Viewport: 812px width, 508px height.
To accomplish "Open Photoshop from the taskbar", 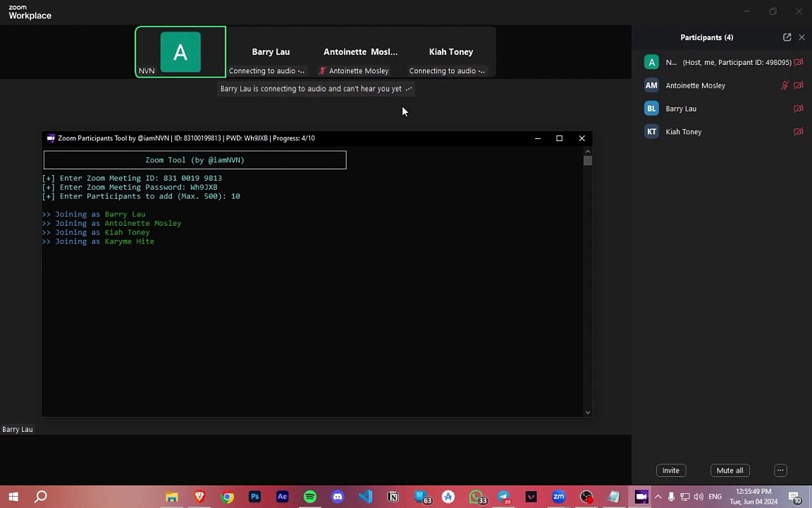I will [x=254, y=497].
